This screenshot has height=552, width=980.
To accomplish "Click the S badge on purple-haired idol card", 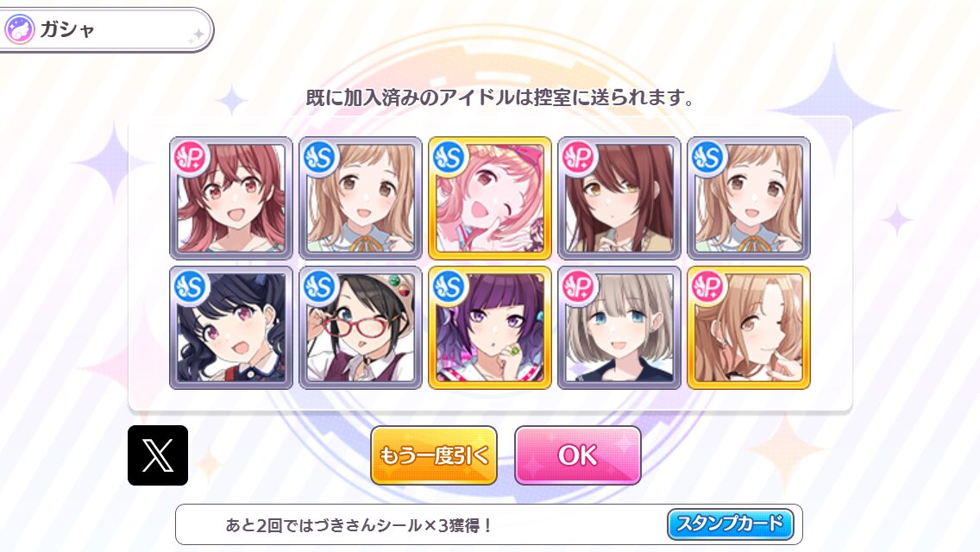I will click(449, 287).
